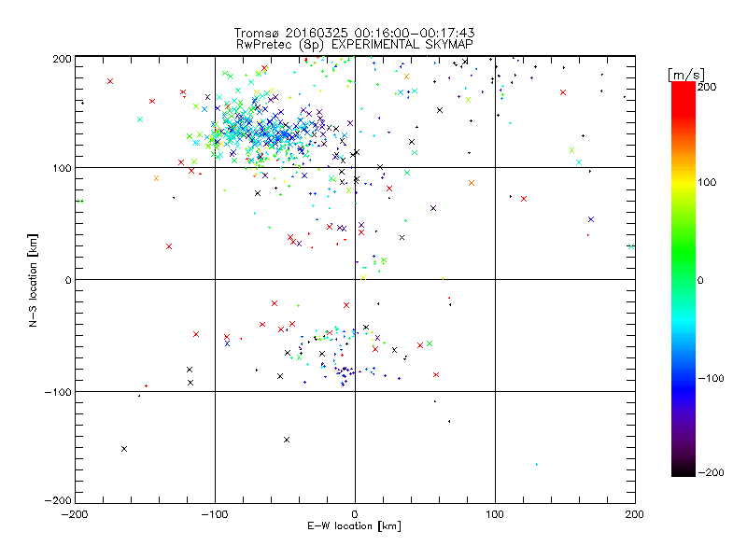Screen dimensions: 747x560
Task: Click the x-axis tick label '-200'
Action: coord(75,514)
